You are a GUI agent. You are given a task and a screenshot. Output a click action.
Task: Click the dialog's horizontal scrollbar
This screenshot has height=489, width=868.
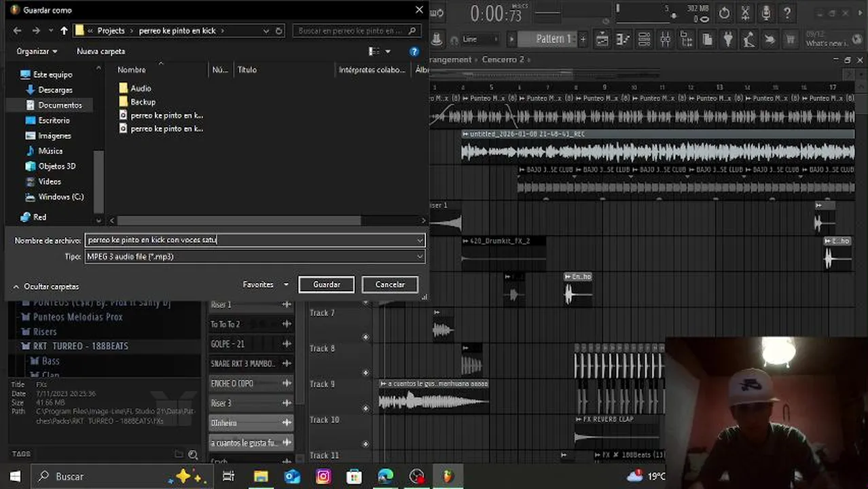tap(238, 221)
